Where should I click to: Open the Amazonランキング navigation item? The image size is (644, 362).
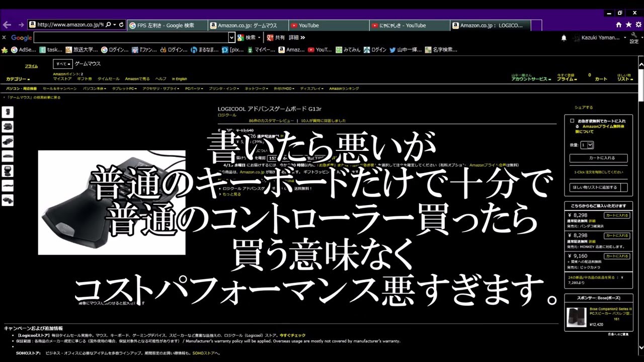pyautogui.click(x=344, y=88)
